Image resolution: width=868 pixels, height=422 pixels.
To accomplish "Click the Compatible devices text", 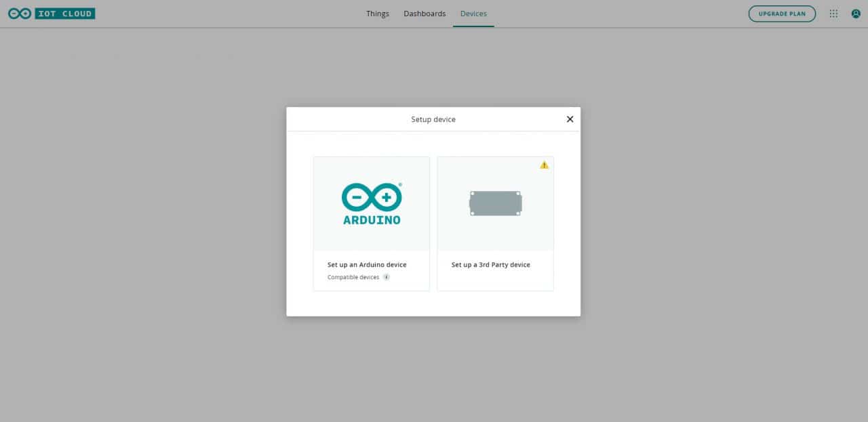I will click(x=353, y=277).
